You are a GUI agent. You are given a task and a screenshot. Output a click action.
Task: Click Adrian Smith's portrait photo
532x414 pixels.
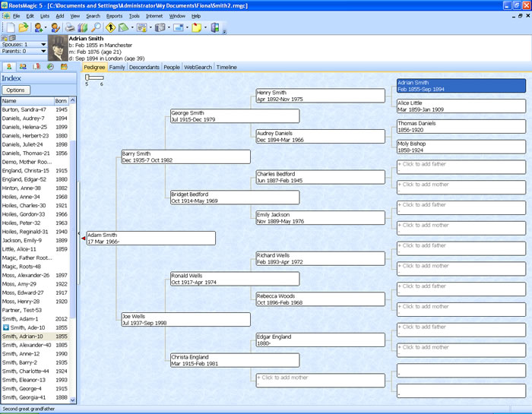click(x=58, y=48)
